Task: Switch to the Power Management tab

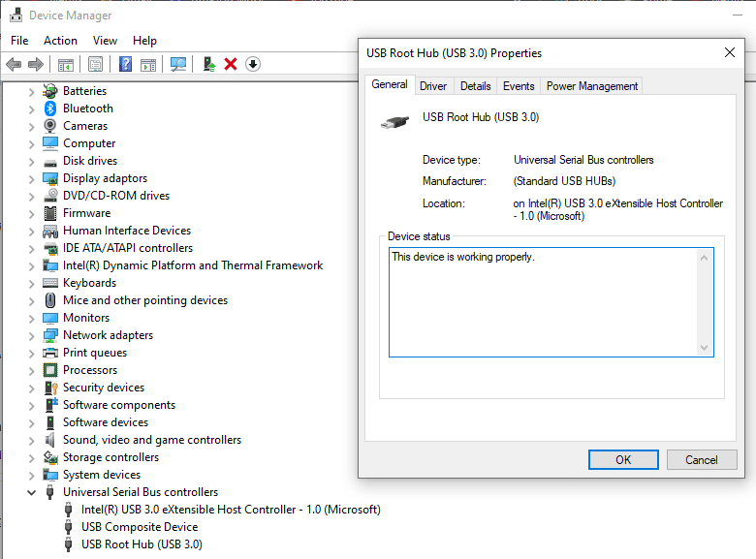Action: click(x=591, y=86)
